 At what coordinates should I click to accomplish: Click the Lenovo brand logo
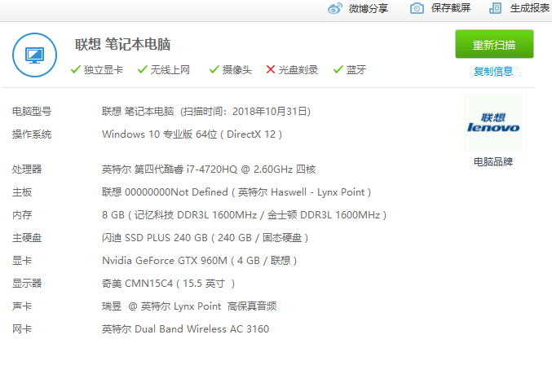pos(492,122)
